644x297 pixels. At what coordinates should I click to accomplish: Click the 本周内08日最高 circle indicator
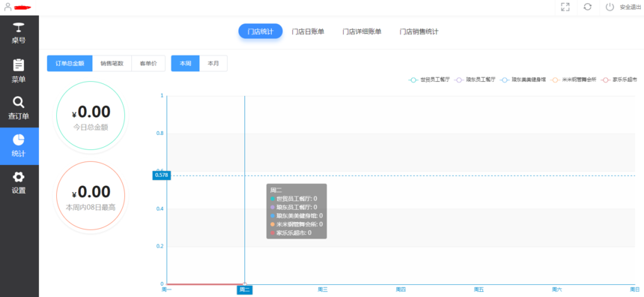(x=91, y=196)
